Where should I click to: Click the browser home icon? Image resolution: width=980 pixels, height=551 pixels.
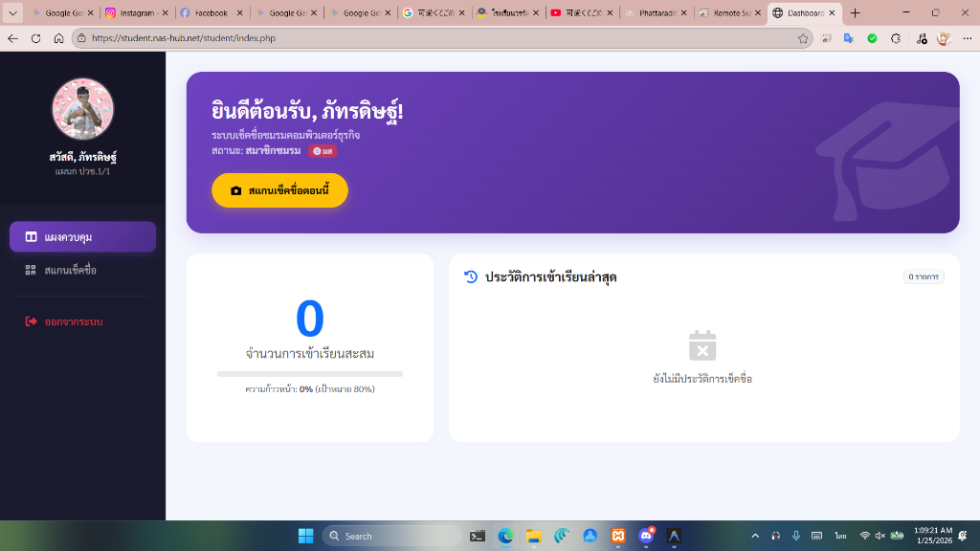point(58,38)
